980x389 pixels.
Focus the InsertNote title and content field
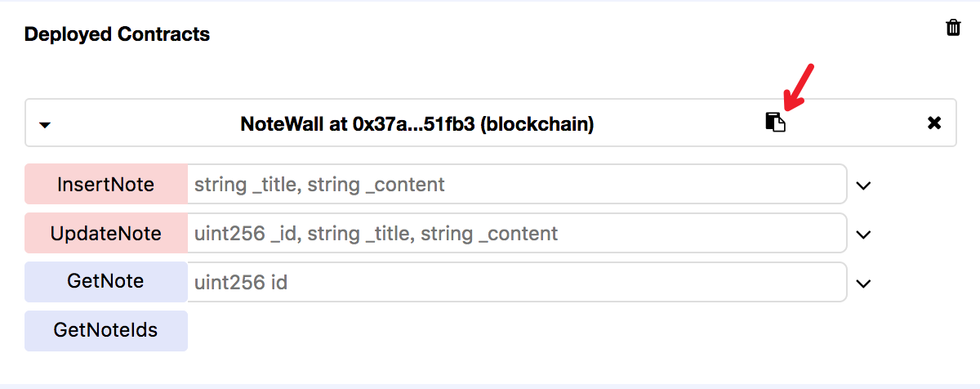coord(517,184)
